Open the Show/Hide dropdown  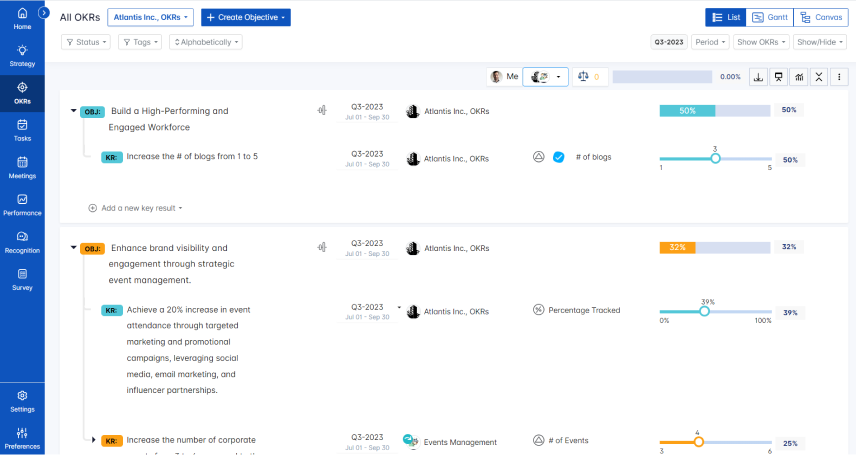tap(820, 42)
